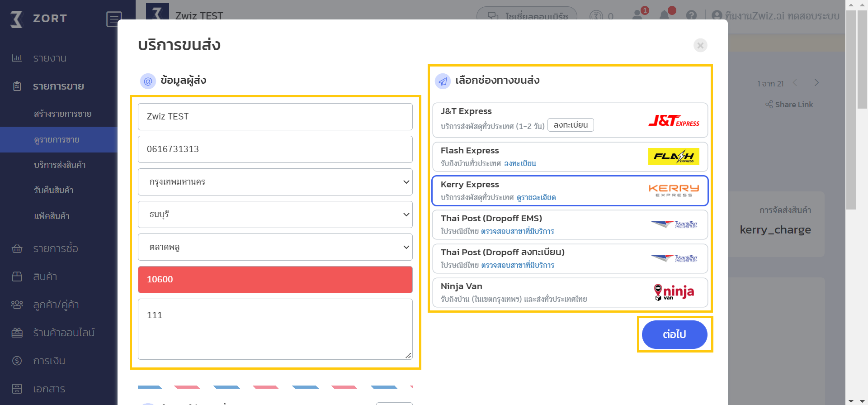This screenshot has width=868, height=405.
Task: Click the Flash Express ลงทะเบียน link
Action: tap(520, 163)
